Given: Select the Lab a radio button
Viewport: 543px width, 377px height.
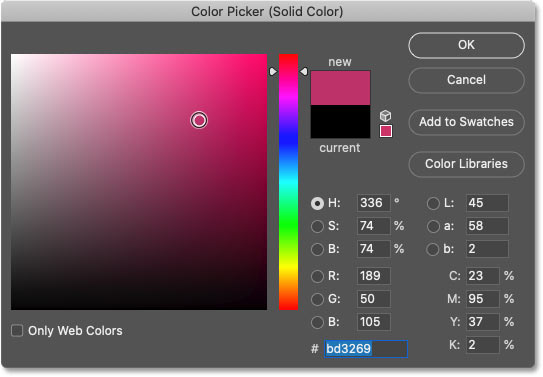Looking at the screenshot, I should click(433, 226).
